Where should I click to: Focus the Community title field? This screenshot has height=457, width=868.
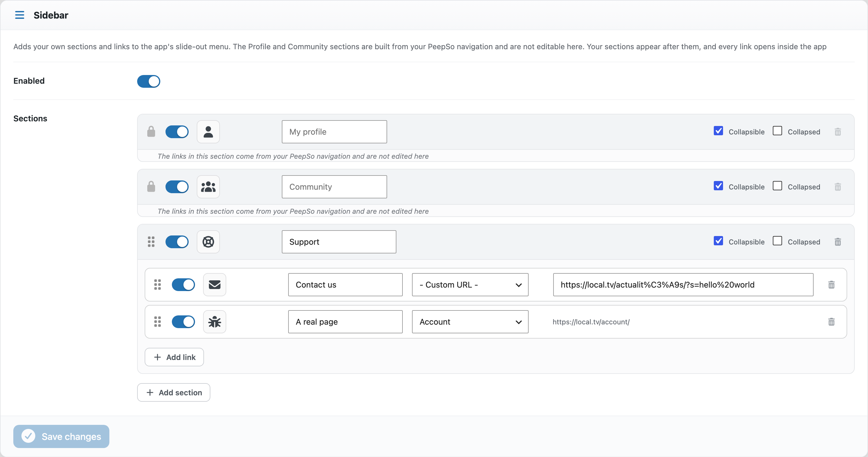334,187
